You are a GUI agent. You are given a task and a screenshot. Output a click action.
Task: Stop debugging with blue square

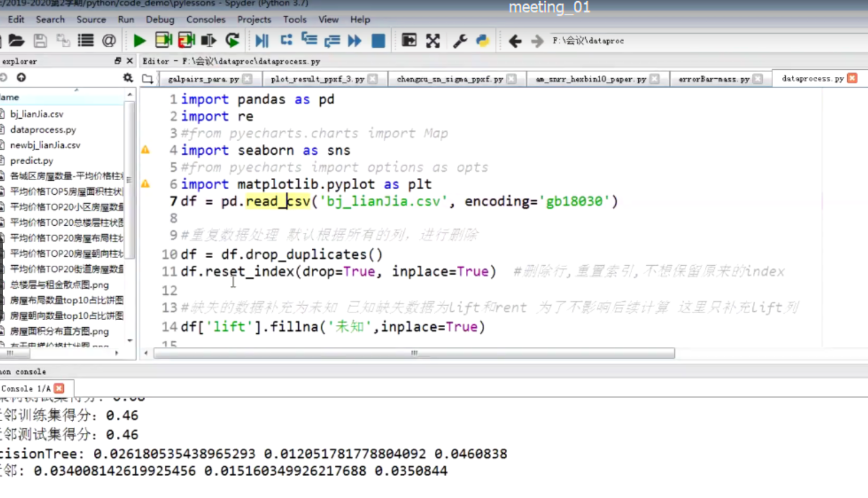click(378, 41)
